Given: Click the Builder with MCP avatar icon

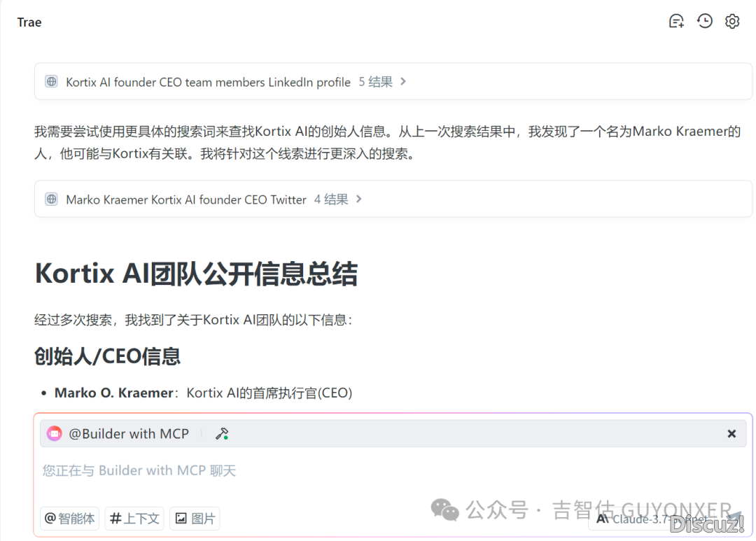Looking at the screenshot, I should [54, 434].
